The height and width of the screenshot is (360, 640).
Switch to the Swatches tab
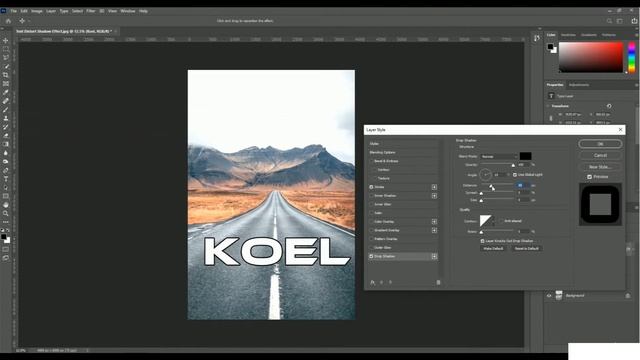[x=568, y=35]
